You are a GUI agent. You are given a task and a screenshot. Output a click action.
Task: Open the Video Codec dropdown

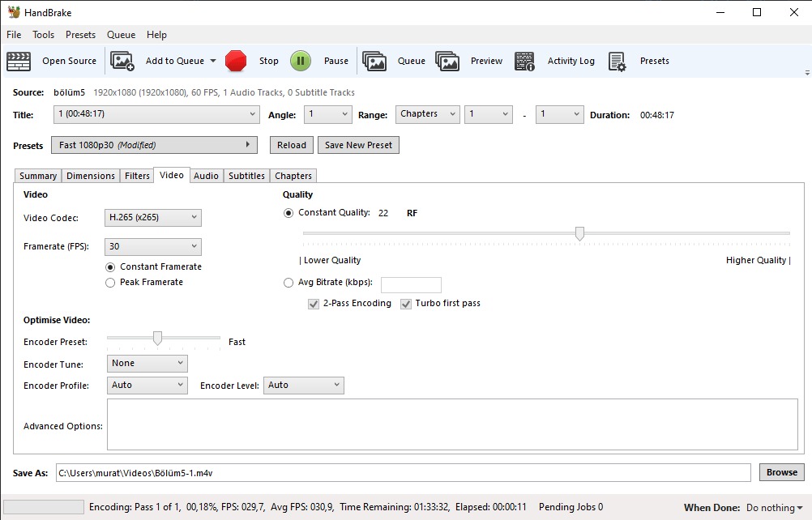(x=153, y=218)
